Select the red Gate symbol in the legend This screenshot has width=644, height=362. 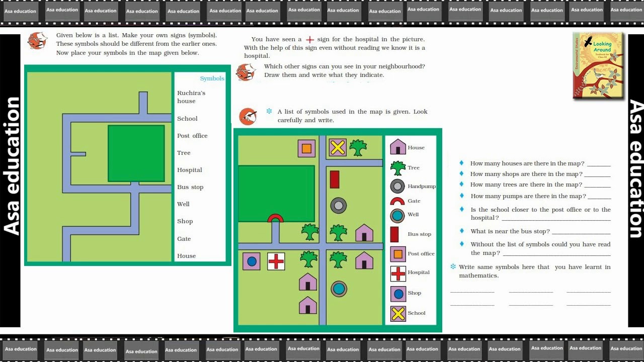[397, 201]
